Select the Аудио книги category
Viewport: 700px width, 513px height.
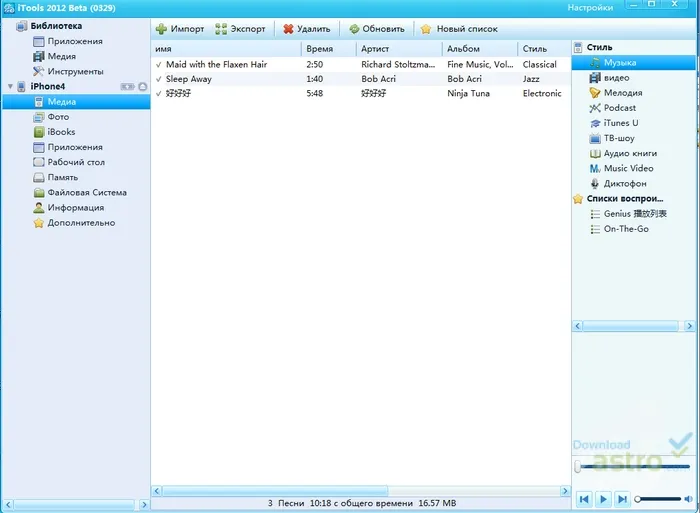pos(623,154)
